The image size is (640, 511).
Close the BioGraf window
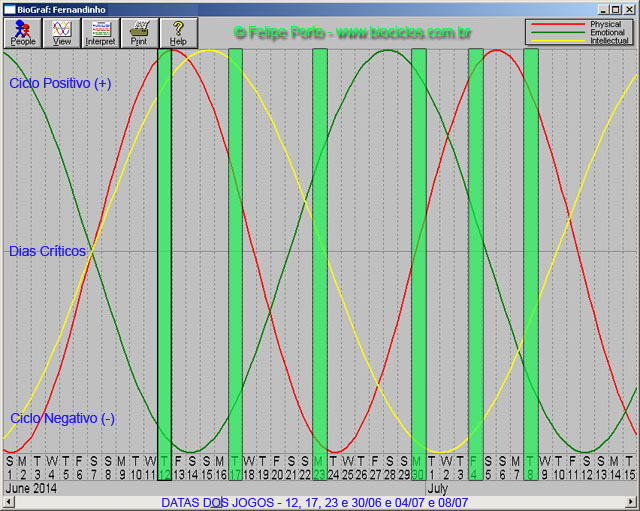point(629,9)
